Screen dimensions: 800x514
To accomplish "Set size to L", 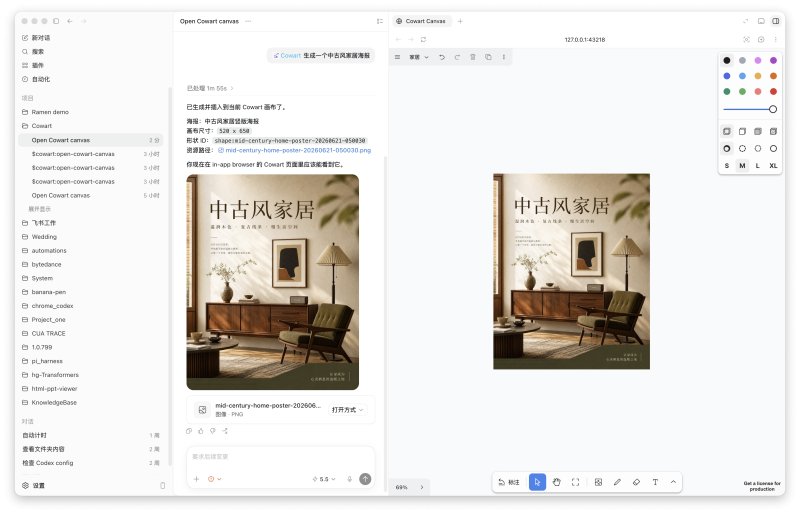I will (758, 165).
